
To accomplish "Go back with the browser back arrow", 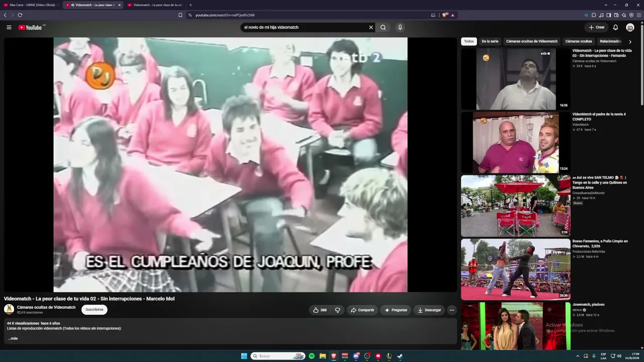I will [x=5, y=15].
